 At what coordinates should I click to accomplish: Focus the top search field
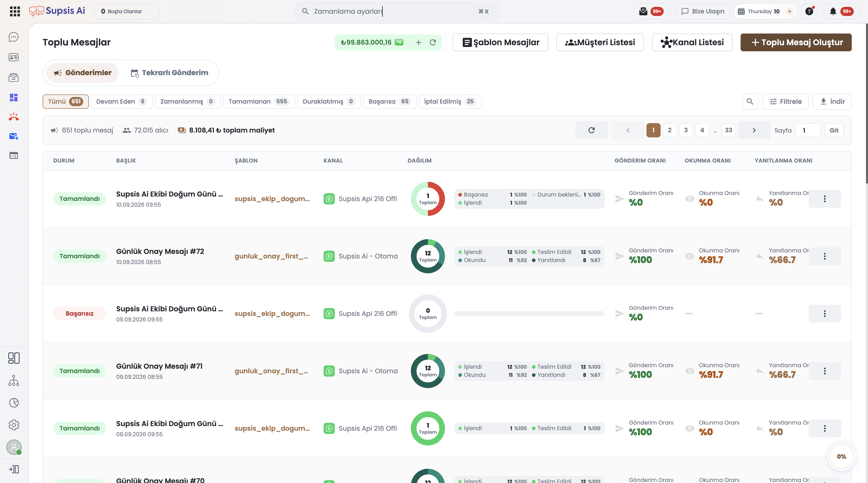[x=397, y=11]
